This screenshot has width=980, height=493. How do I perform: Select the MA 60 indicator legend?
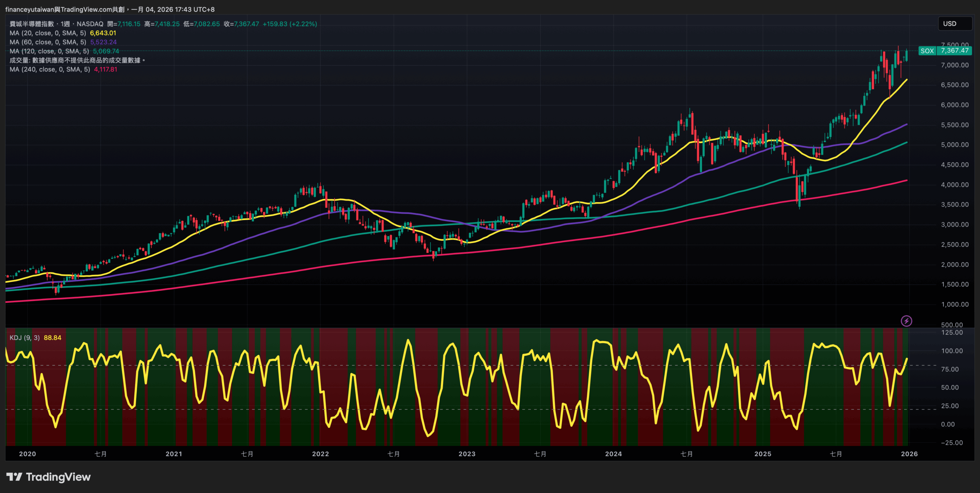pos(47,42)
